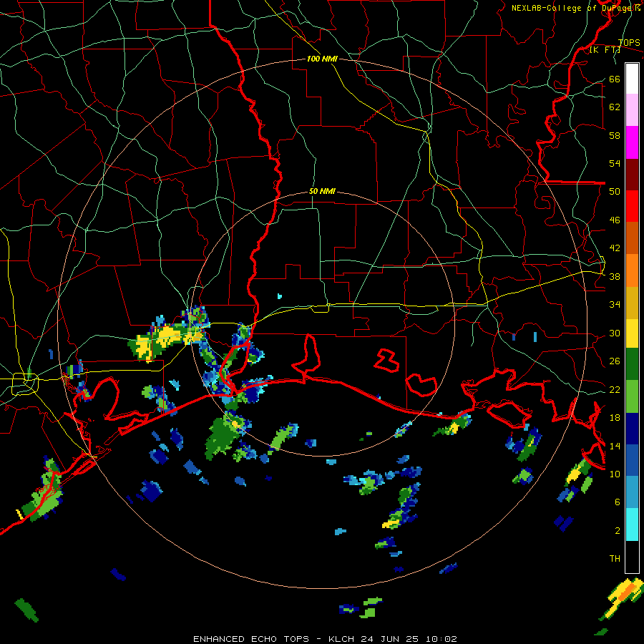
Task: Click the 6 legend value
Action: point(618,502)
